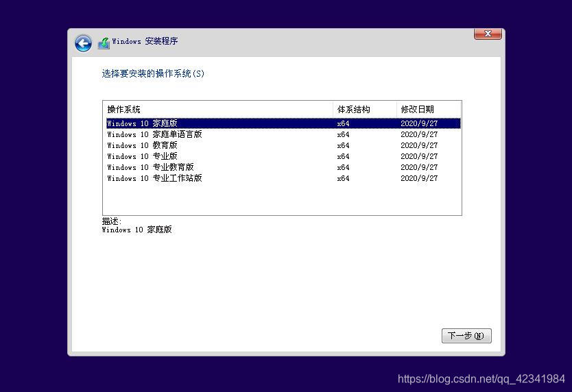Click the 修改日期 column header
572x392 pixels.
[429, 110]
